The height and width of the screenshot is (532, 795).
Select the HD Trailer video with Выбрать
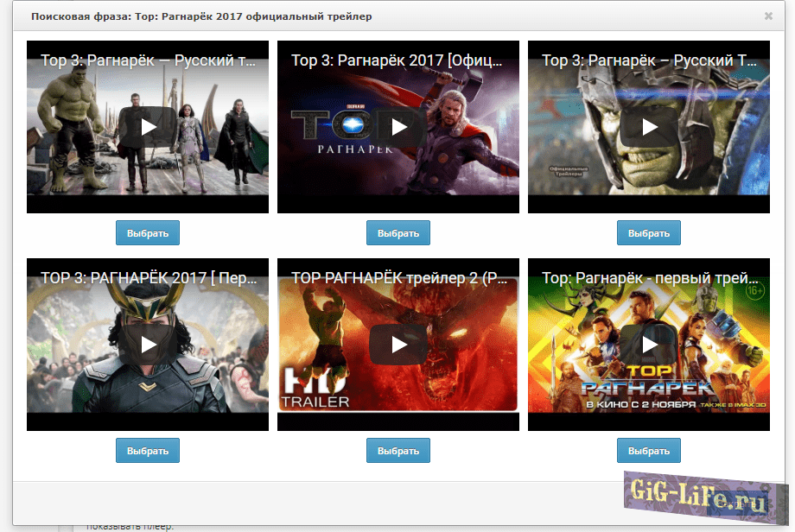click(x=397, y=450)
